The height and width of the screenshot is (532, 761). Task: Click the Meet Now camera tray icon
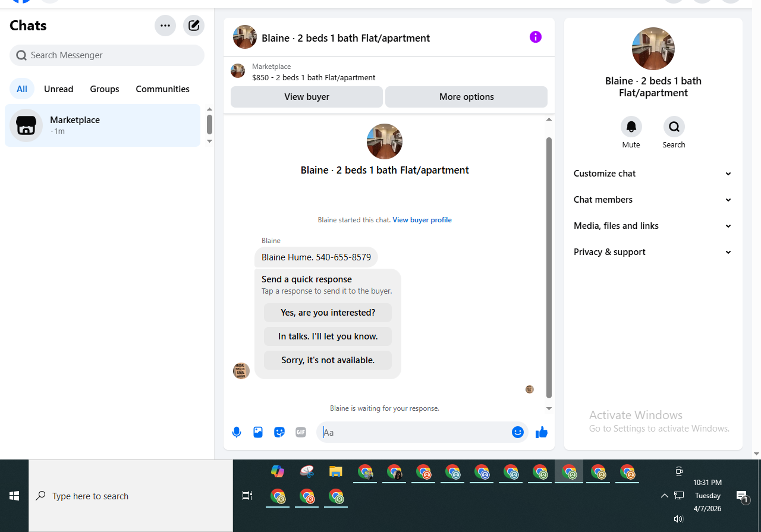tap(679, 472)
